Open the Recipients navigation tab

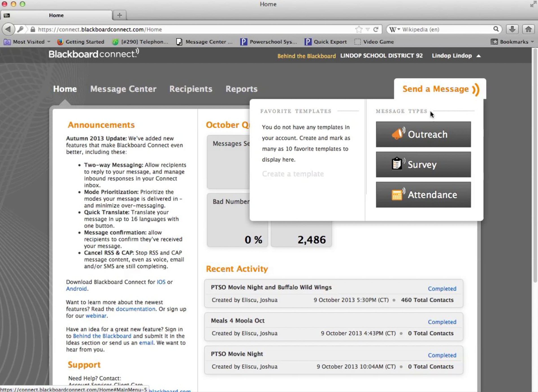[x=191, y=89]
